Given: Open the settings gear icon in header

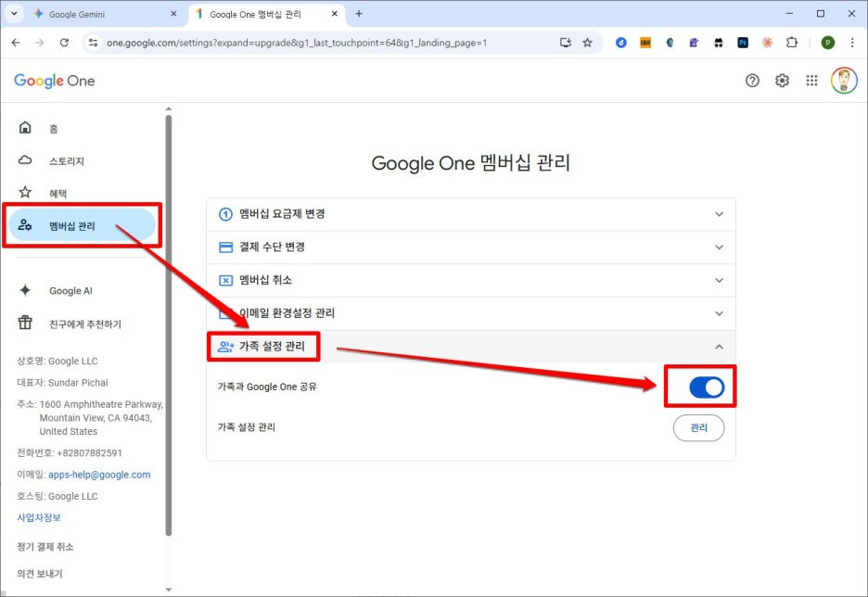Looking at the screenshot, I should pos(782,81).
